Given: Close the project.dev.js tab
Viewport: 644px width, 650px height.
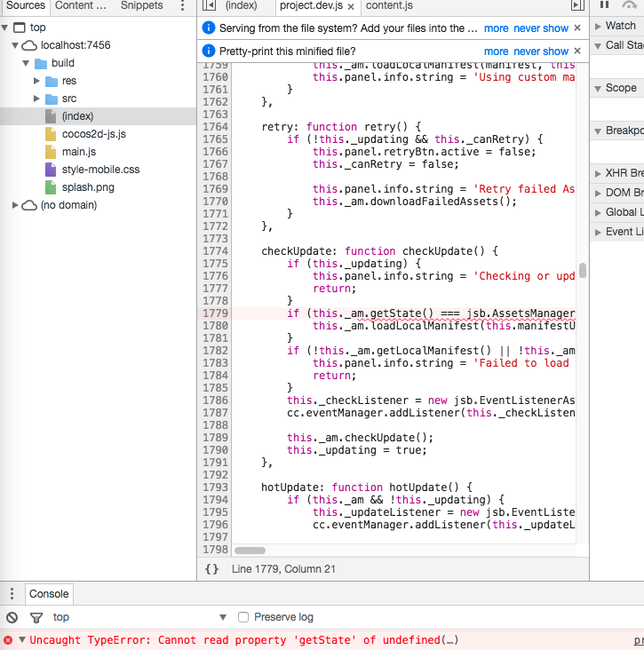Looking at the screenshot, I should [350, 7].
